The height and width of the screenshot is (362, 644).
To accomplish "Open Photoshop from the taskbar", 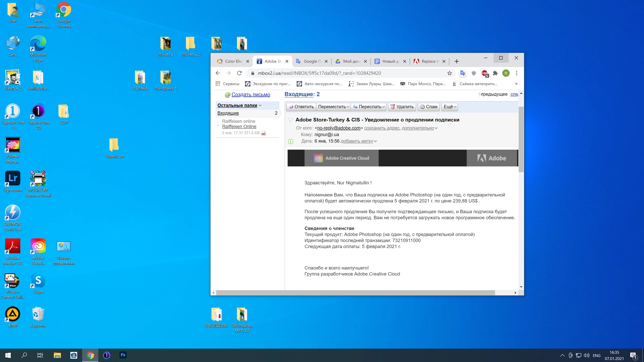I will point(123,355).
